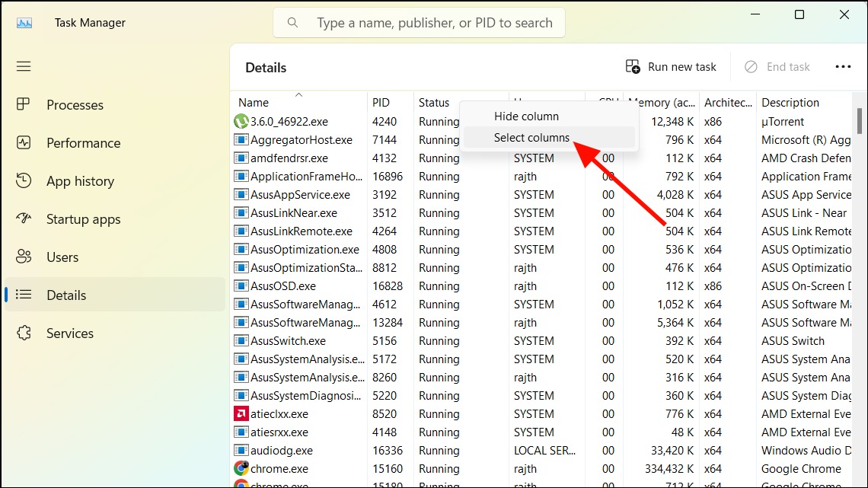
Task: Click the Performance sidebar icon
Action: click(24, 142)
